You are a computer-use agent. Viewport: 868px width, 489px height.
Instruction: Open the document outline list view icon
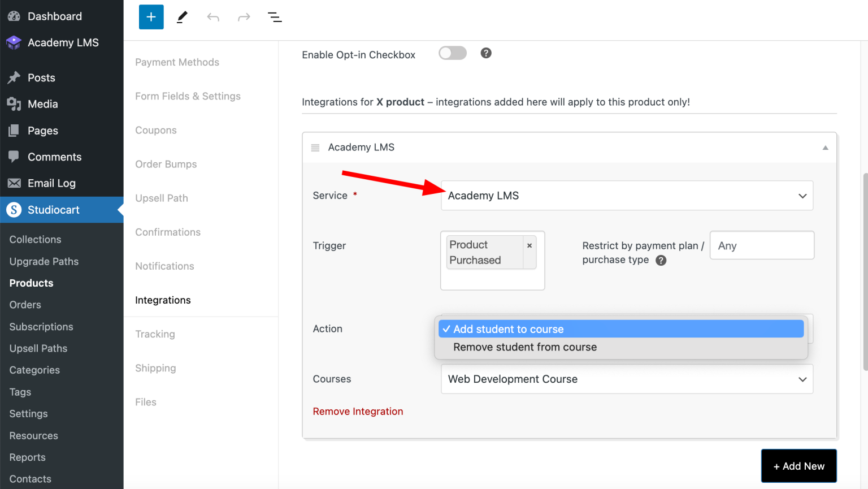pyautogui.click(x=275, y=18)
